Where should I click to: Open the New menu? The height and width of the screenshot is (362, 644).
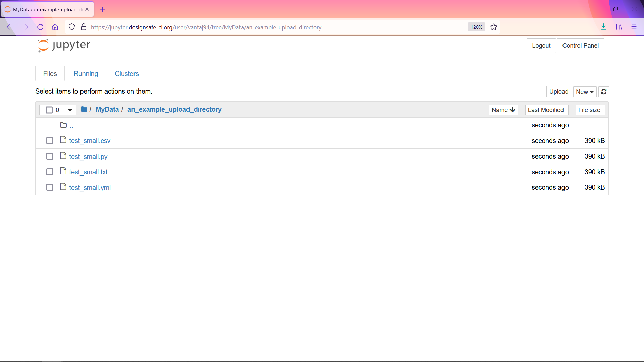point(584,92)
